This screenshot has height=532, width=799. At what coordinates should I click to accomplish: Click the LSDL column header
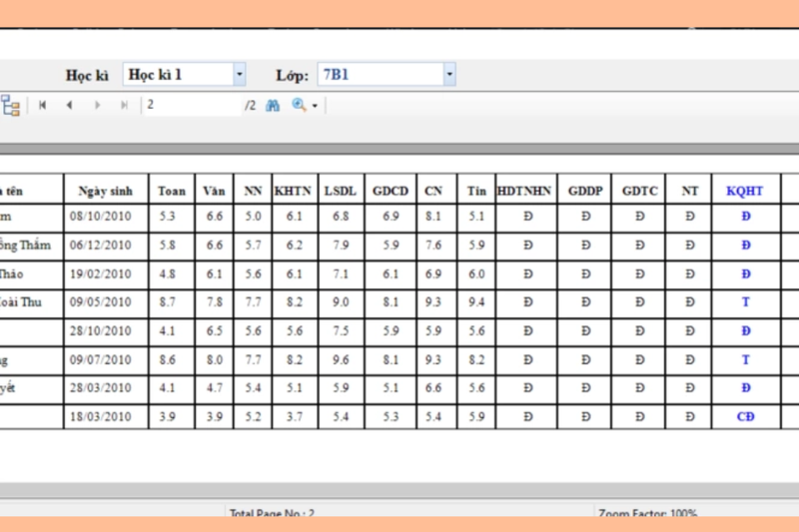click(x=340, y=191)
